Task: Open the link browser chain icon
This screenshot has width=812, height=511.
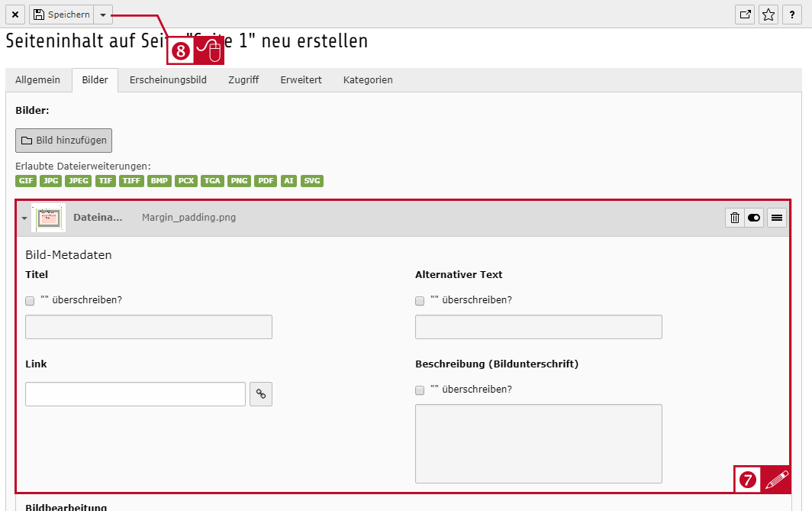Action: click(x=261, y=394)
